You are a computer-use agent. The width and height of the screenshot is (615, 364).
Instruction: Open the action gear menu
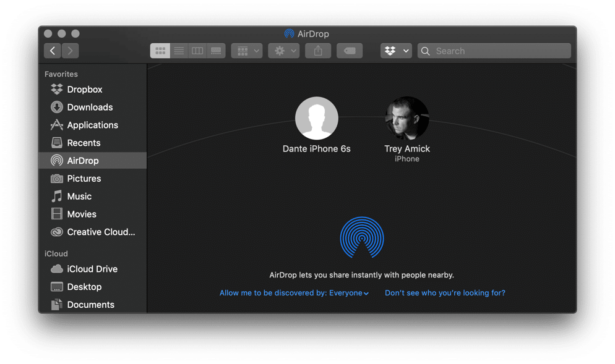pos(283,51)
